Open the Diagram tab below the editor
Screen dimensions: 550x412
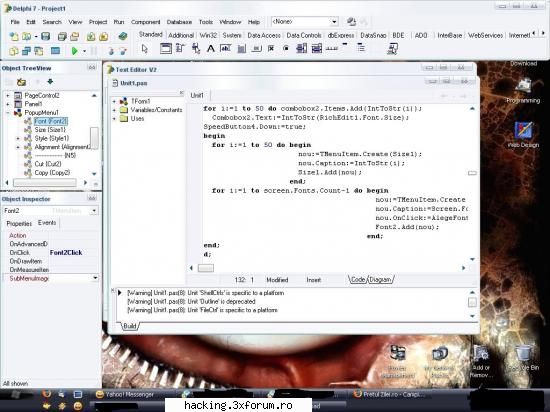[x=380, y=279]
